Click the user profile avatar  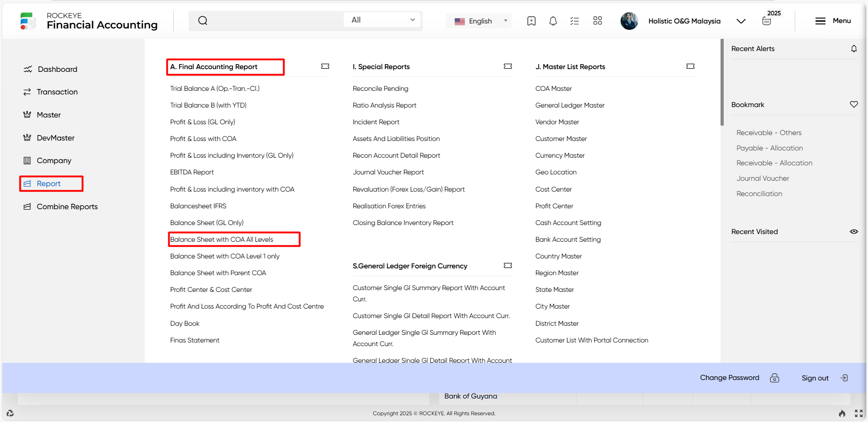629,21
